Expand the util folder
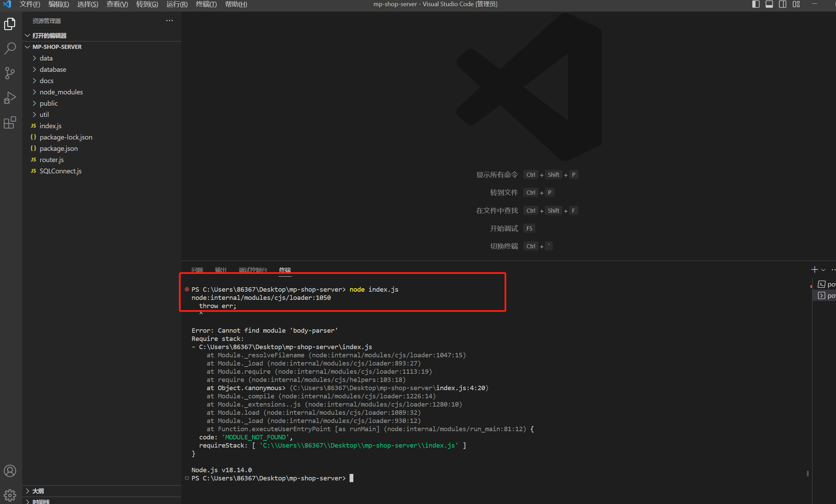This screenshot has width=836, height=504. click(x=34, y=115)
